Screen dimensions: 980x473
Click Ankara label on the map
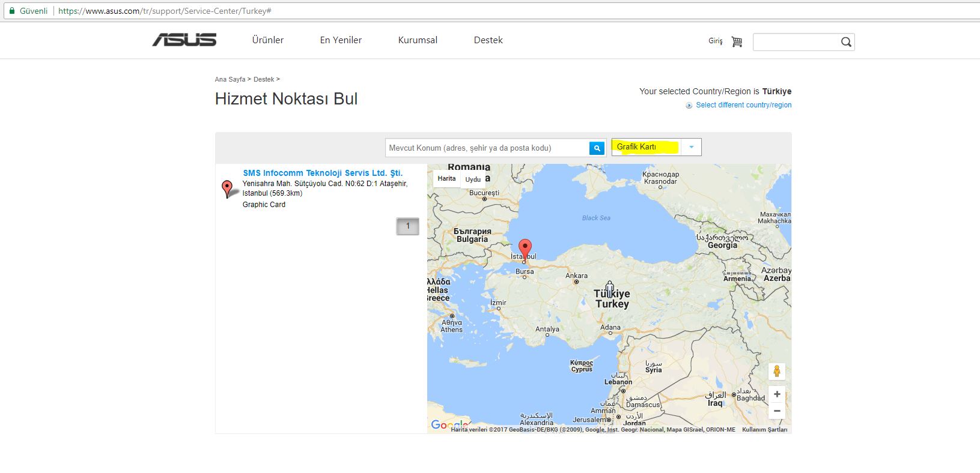tap(576, 276)
